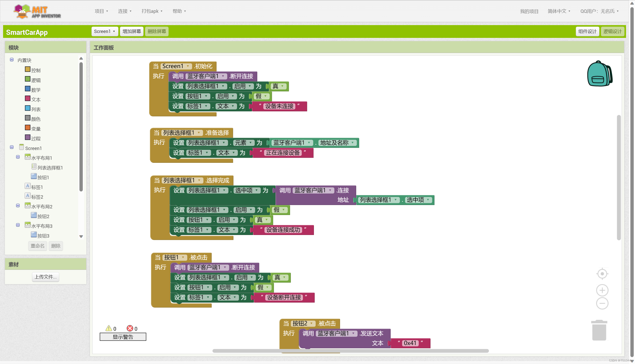
Task: Zoom in with the plus icon
Action: [602, 290]
